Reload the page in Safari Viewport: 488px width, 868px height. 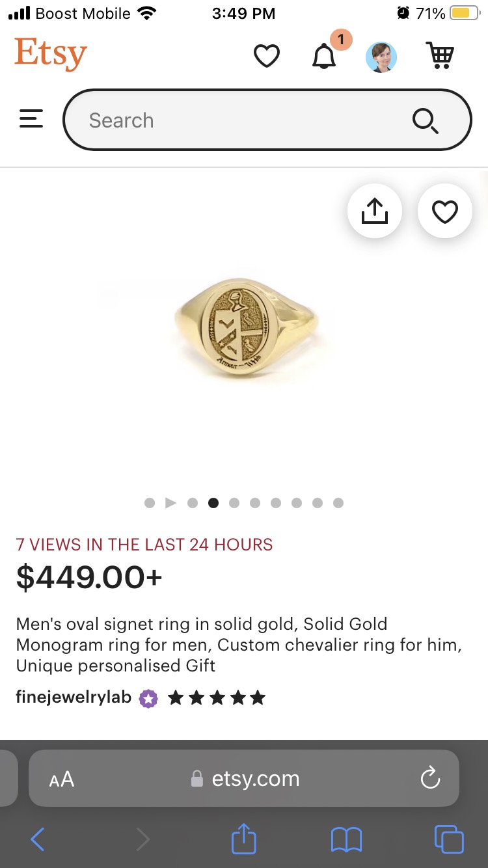(x=430, y=778)
